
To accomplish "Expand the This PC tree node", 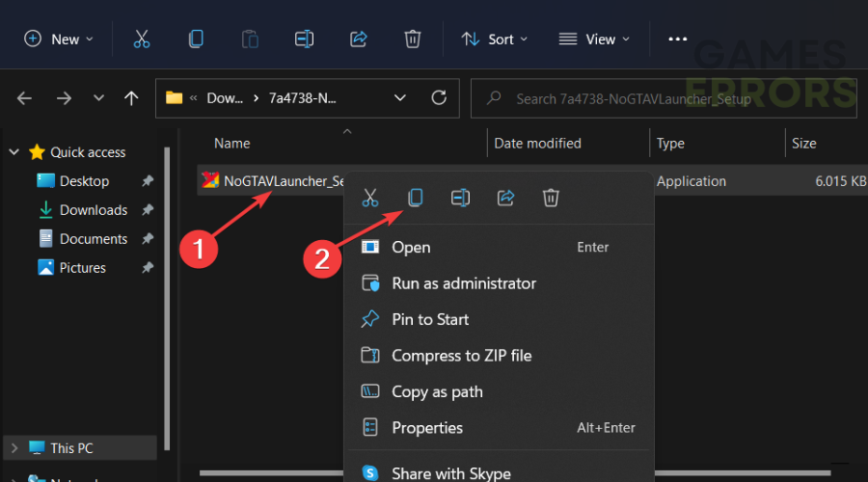I will (15, 447).
